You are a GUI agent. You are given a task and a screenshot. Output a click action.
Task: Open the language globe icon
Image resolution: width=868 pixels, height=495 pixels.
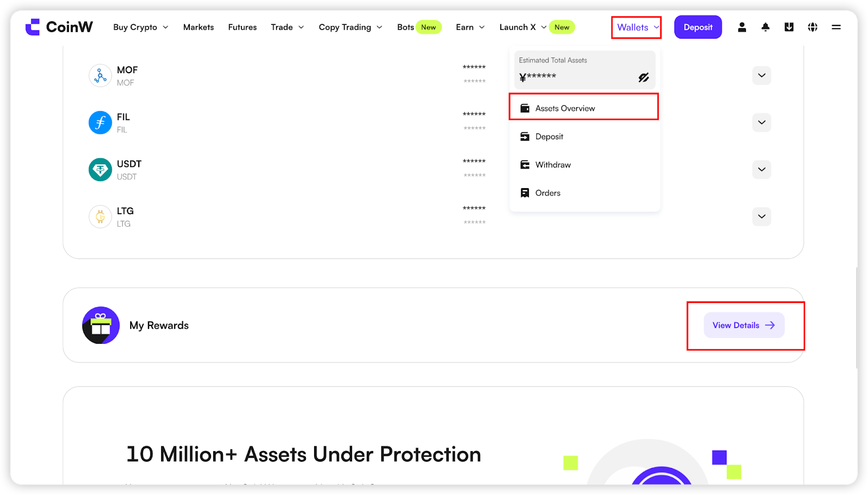(813, 27)
